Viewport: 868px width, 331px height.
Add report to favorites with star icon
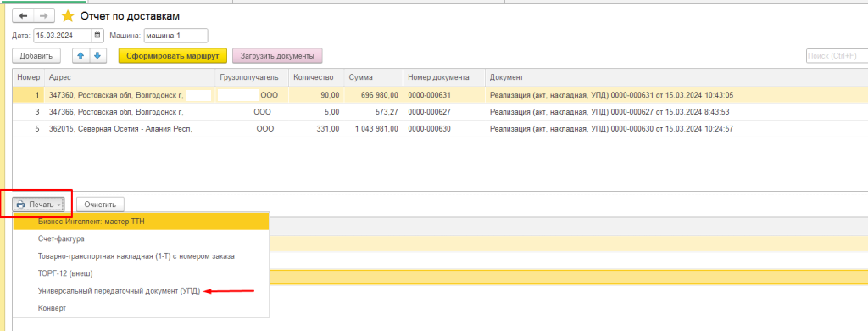(68, 15)
